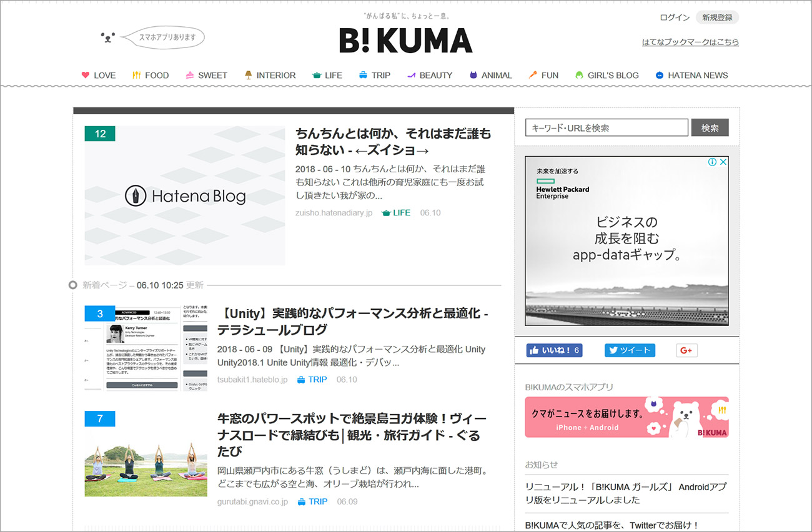
Task: Click the fork and knife FOOD icon
Action: (x=136, y=75)
